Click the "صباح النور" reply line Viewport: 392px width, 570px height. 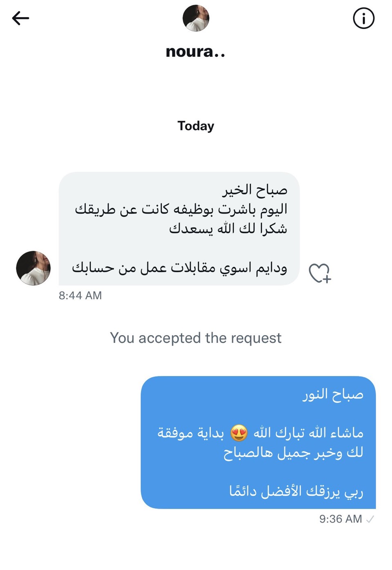[x=333, y=394]
